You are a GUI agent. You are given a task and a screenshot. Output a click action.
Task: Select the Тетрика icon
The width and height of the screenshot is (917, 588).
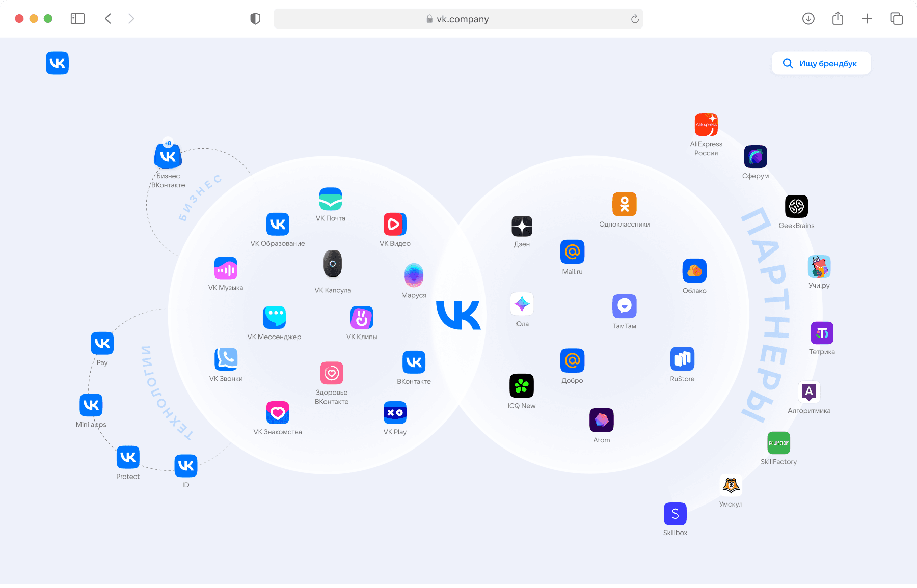[x=822, y=333]
